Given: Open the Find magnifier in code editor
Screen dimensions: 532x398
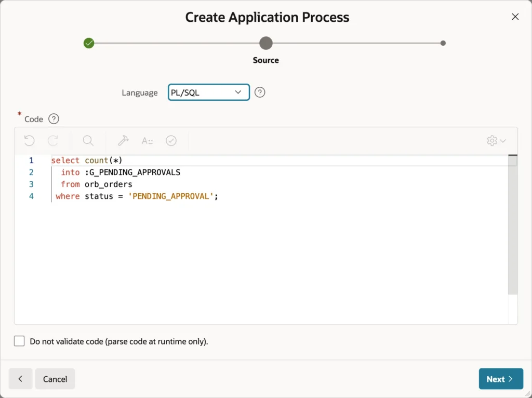Looking at the screenshot, I should pyautogui.click(x=88, y=140).
